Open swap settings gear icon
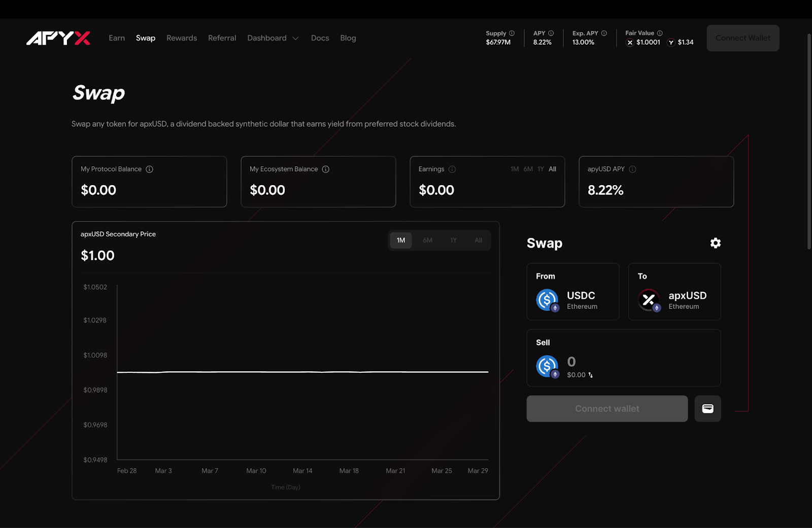 716,243
